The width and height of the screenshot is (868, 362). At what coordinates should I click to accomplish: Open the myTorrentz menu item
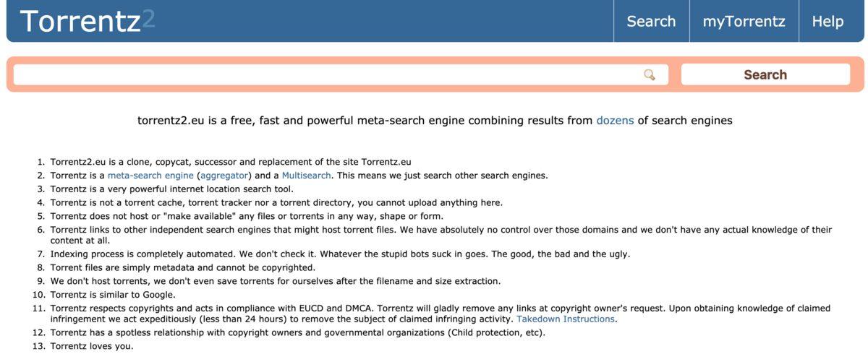[744, 22]
